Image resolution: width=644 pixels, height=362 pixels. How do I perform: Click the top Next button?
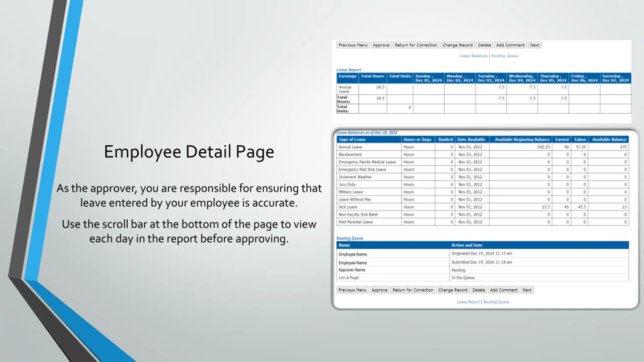(x=535, y=45)
